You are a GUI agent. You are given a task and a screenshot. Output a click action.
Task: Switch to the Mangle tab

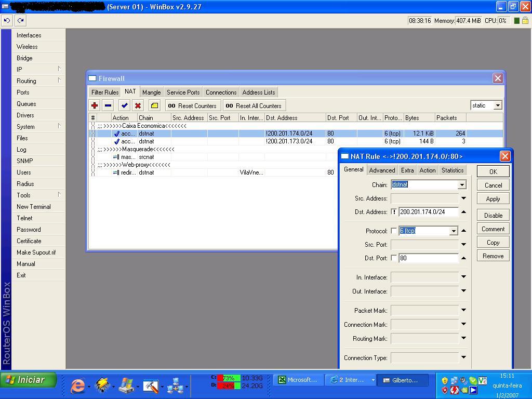pyautogui.click(x=151, y=92)
